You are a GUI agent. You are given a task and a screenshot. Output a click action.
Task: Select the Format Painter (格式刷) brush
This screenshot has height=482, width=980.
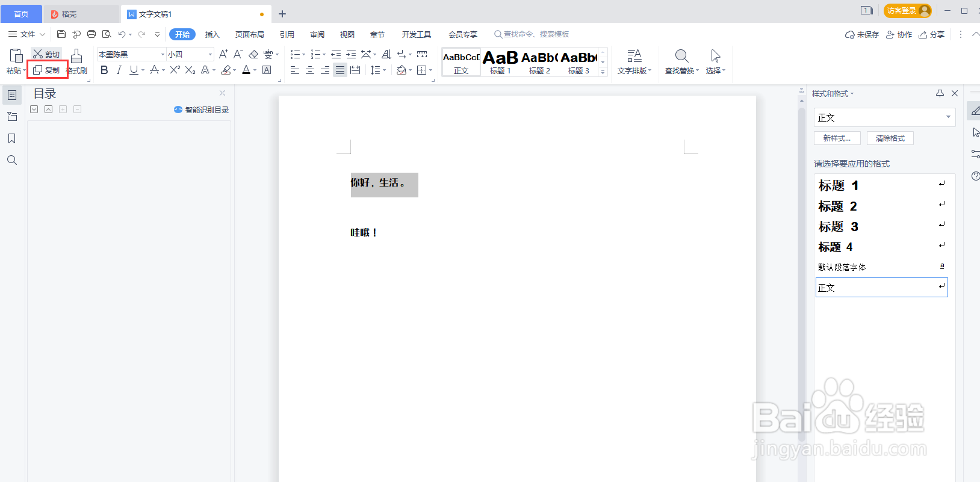(76, 62)
